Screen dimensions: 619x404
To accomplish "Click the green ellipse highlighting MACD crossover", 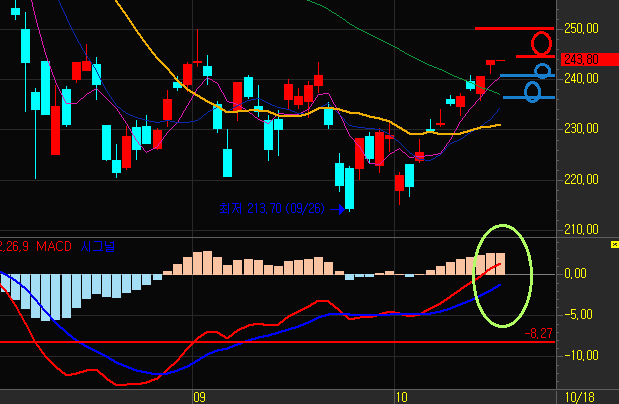I will coord(504,275).
